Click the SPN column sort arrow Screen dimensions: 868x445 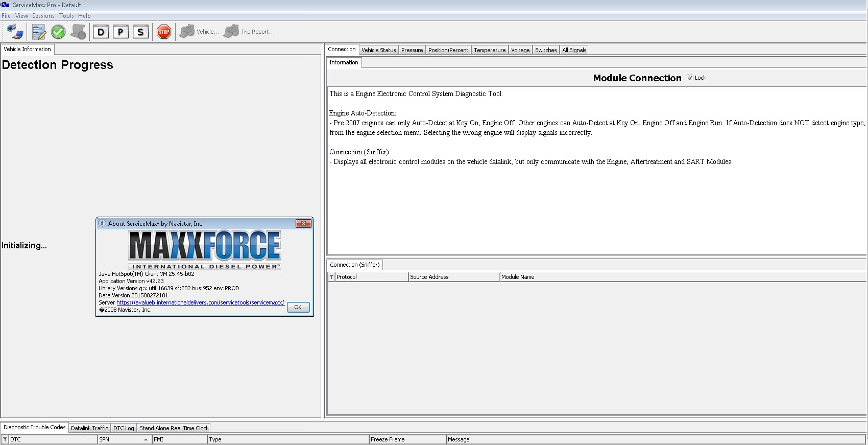146,439
